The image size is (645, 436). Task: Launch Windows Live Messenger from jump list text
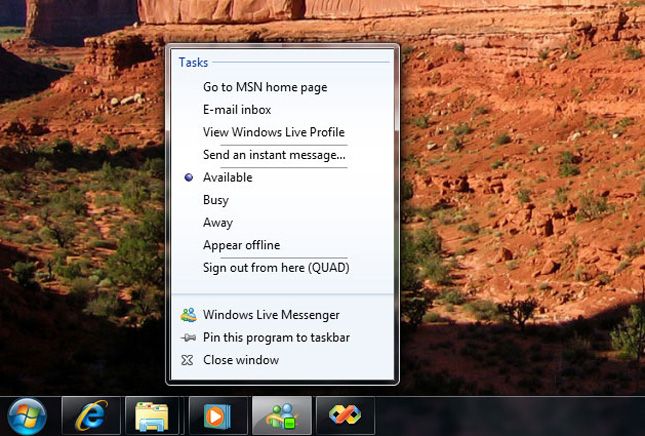click(x=271, y=315)
